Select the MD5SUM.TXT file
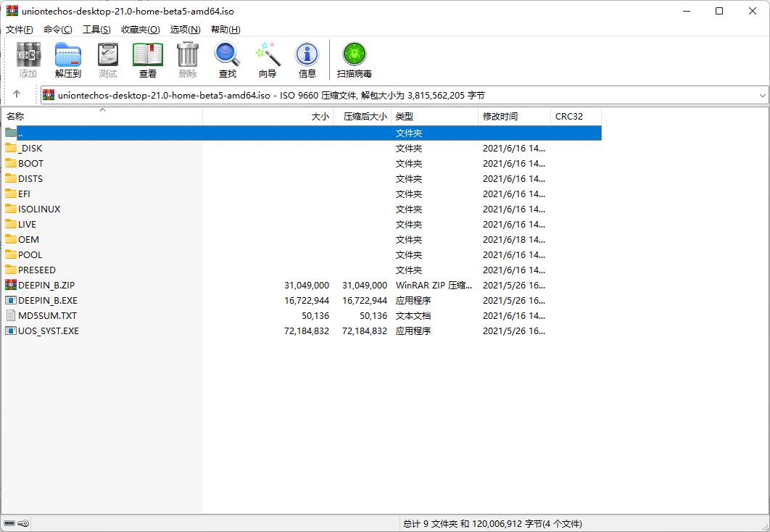Image resolution: width=770 pixels, height=532 pixels. click(47, 315)
